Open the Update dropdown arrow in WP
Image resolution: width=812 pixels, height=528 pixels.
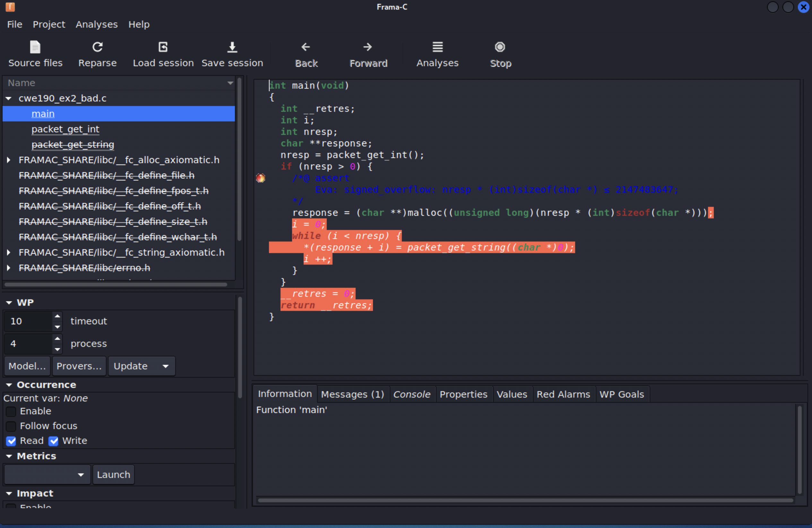click(166, 366)
